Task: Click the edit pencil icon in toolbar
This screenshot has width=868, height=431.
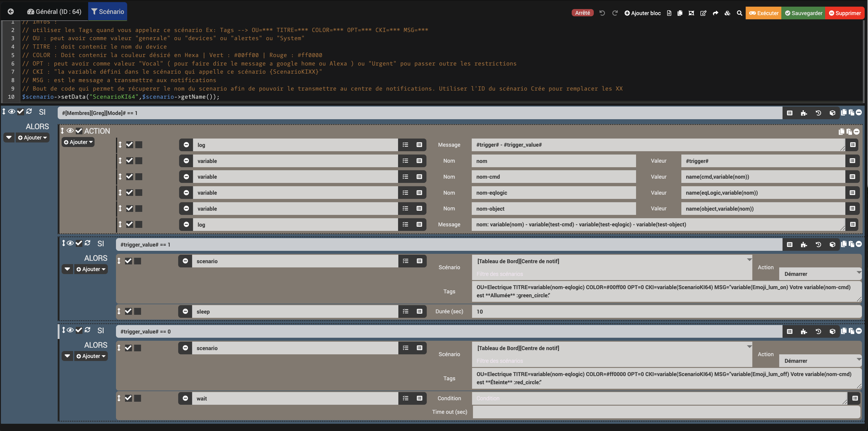Action: [x=703, y=13]
